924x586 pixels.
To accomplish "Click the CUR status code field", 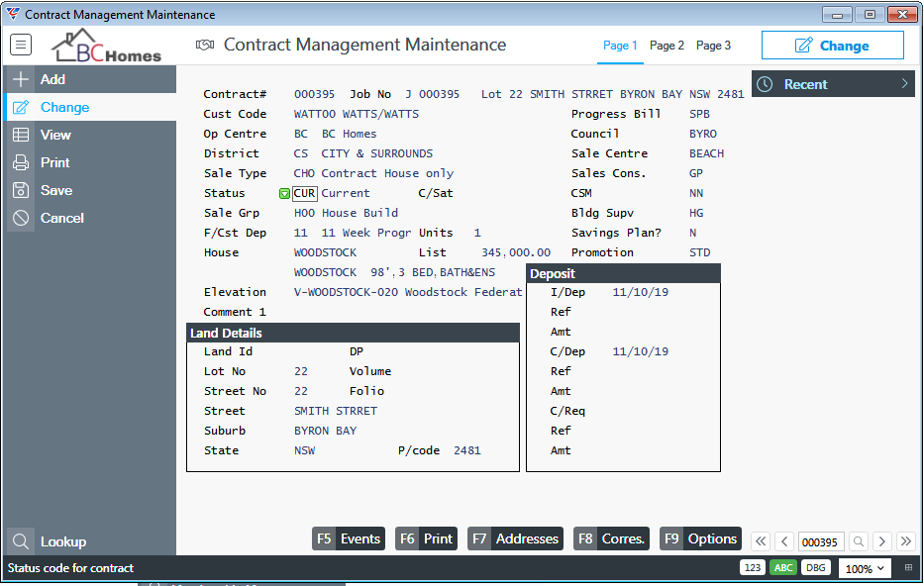I will (x=305, y=193).
